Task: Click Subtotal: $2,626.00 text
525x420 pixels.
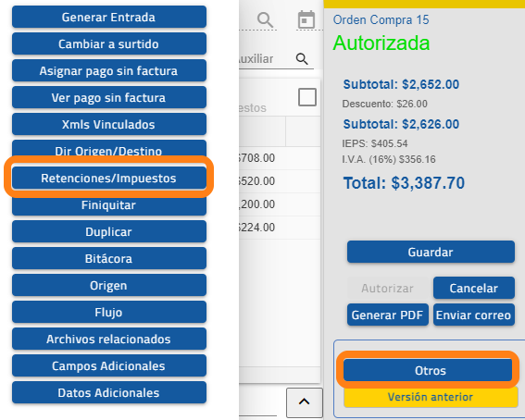Action: [x=401, y=124]
